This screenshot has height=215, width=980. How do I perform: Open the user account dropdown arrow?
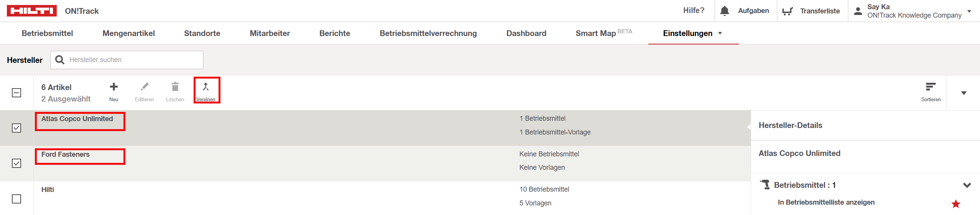(969, 11)
